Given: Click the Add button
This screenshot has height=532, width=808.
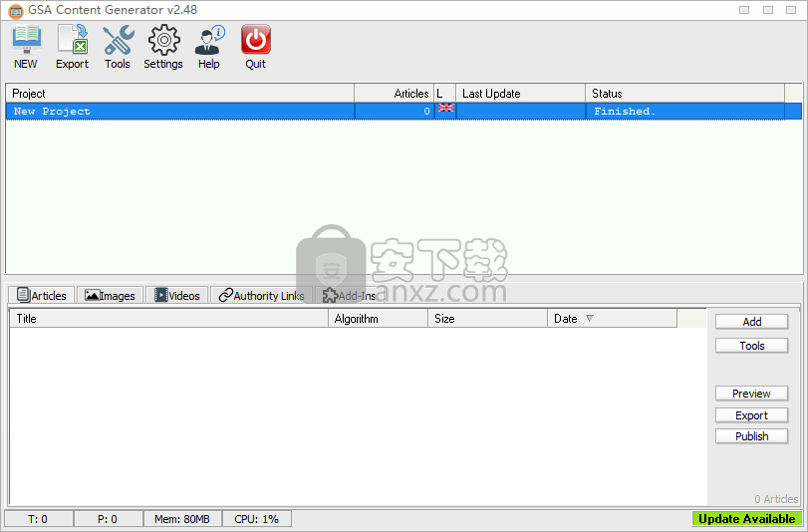Looking at the screenshot, I should click(752, 322).
